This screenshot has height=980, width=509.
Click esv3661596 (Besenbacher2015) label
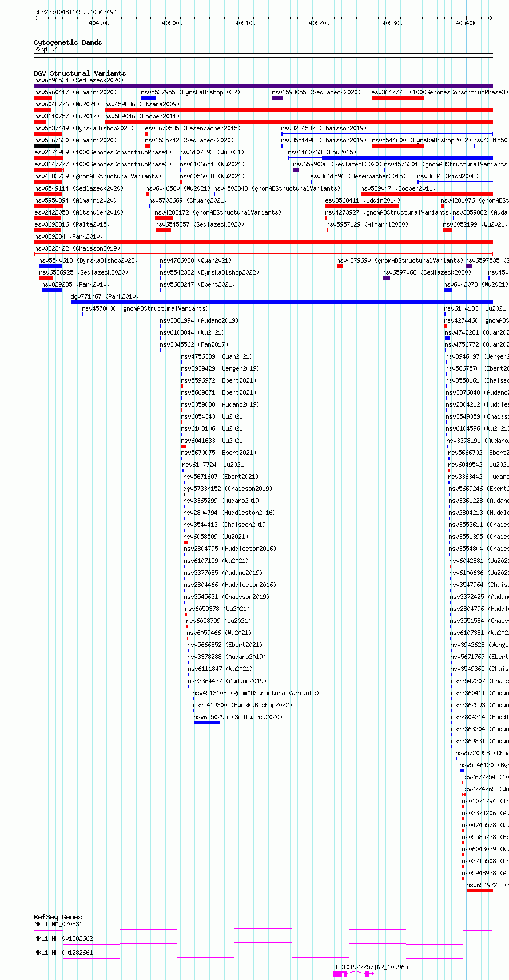358,176
